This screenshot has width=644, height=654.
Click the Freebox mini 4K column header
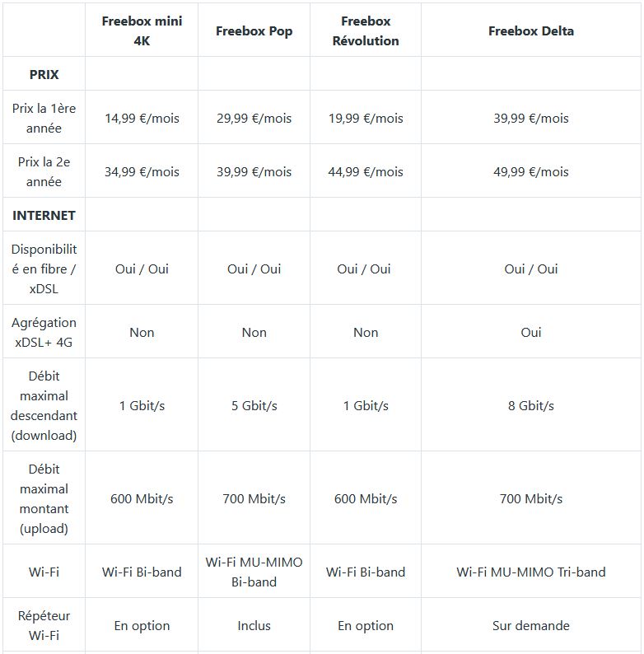click(142, 30)
